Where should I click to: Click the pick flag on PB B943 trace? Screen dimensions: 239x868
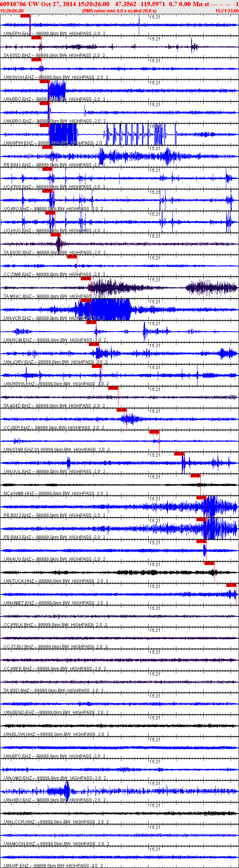click(201, 519)
